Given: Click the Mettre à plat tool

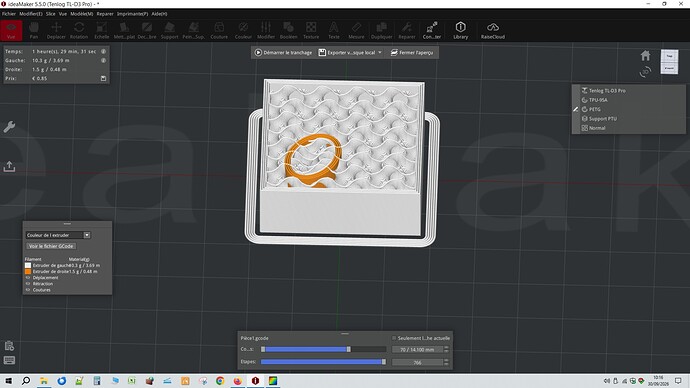Looking at the screenshot, I should click(124, 30).
